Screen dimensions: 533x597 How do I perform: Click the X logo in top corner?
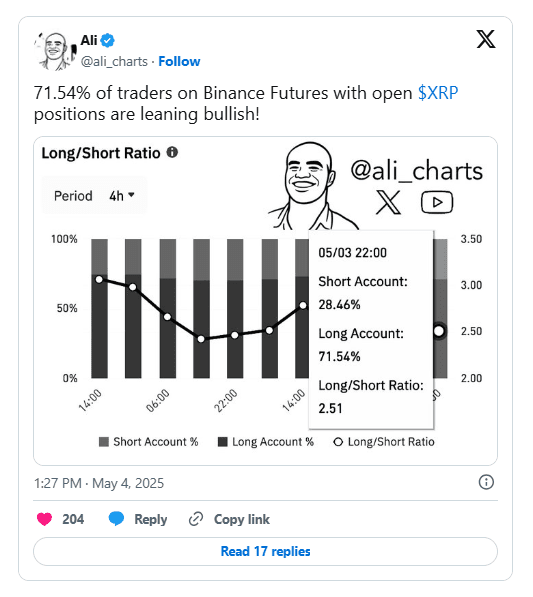pos(486,39)
